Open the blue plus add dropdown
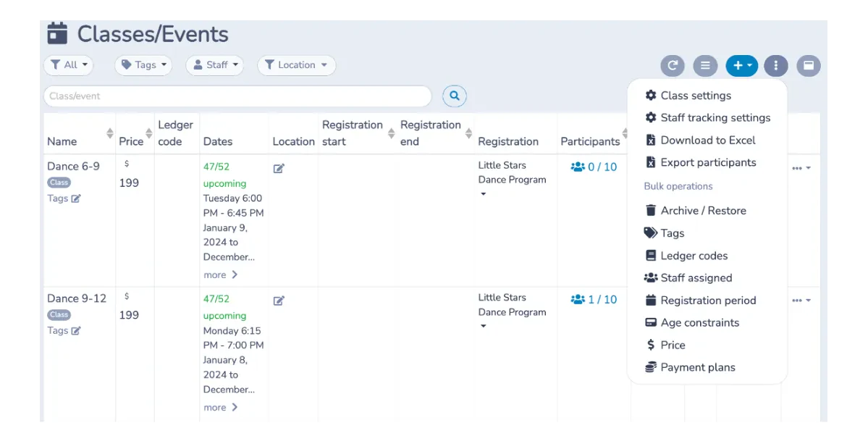 tap(742, 65)
